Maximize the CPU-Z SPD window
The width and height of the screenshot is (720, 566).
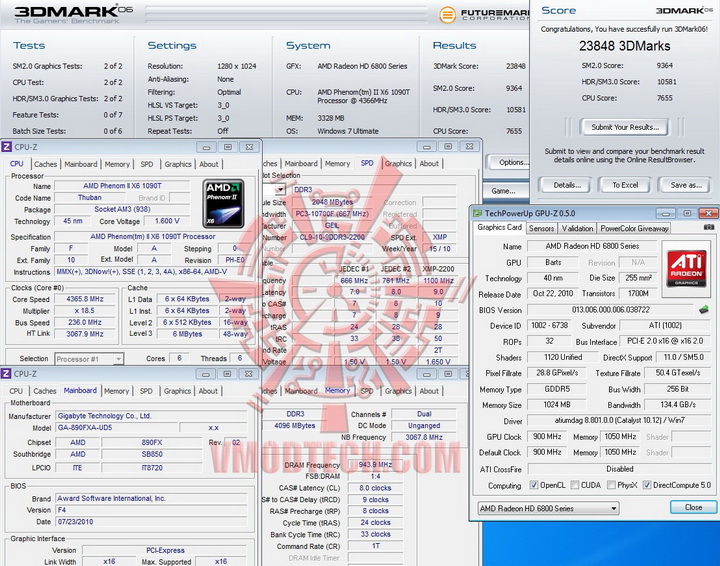(x=448, y=146)
